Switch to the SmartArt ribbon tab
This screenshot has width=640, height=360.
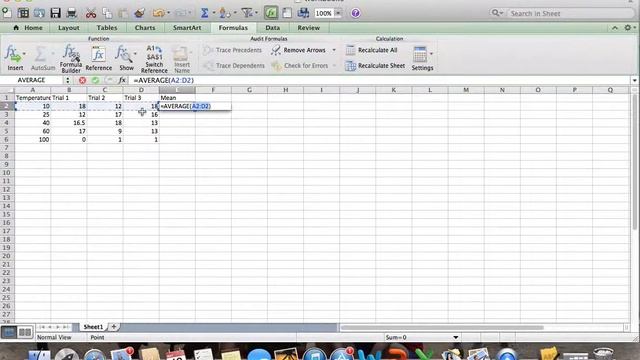tap(187, 28)
